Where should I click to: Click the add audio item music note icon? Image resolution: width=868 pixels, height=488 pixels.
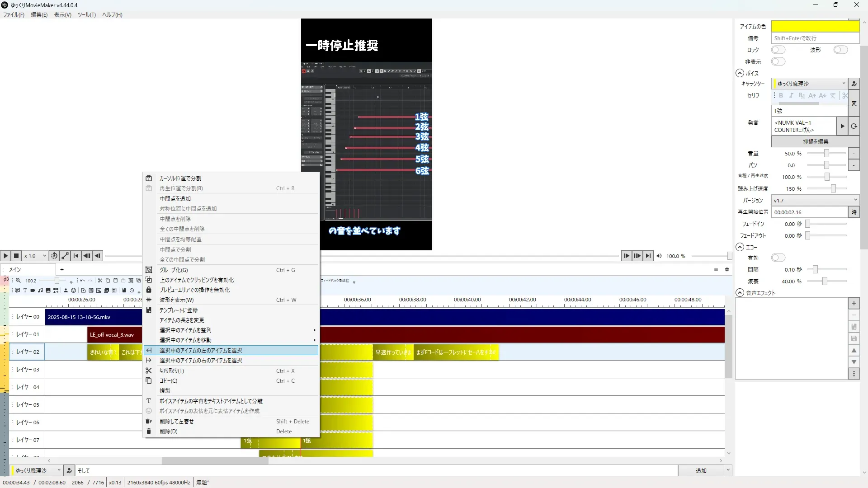pyautogui.click(x=40, y=290)
